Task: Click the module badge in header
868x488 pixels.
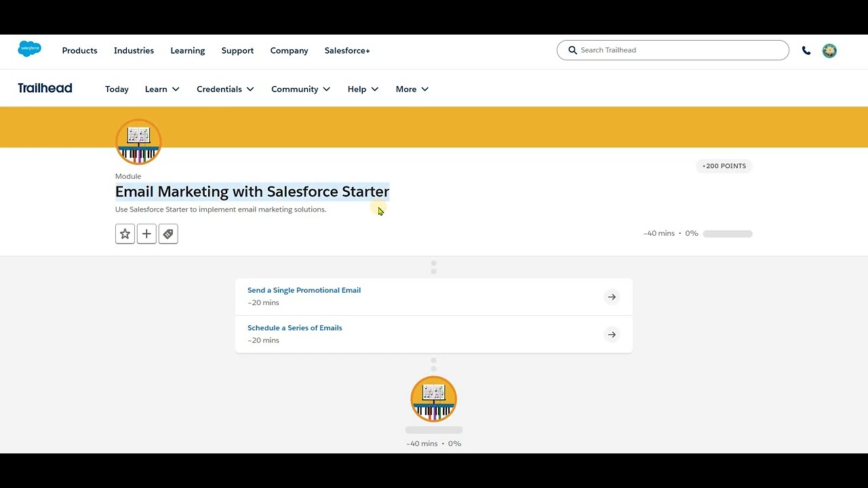Action: (138, 142)
